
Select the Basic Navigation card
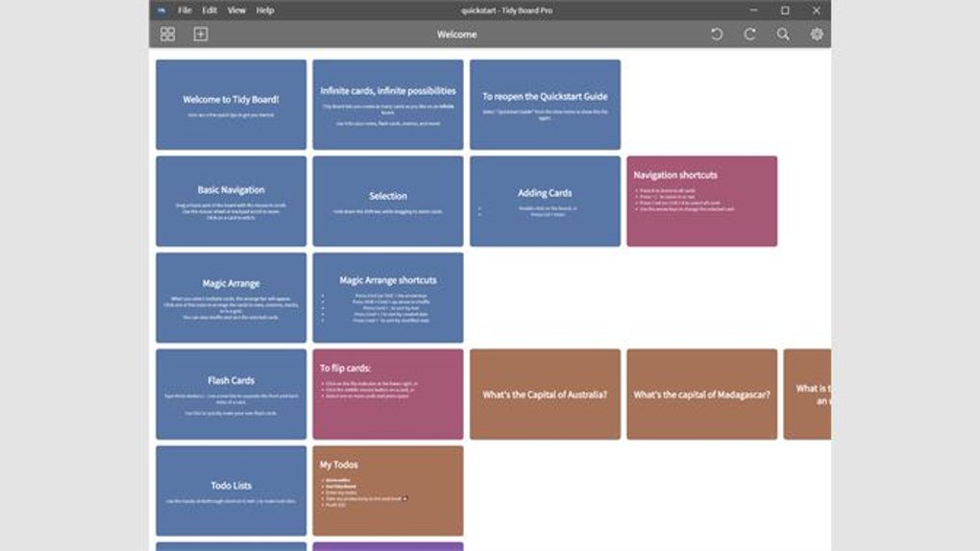(232, 202)
